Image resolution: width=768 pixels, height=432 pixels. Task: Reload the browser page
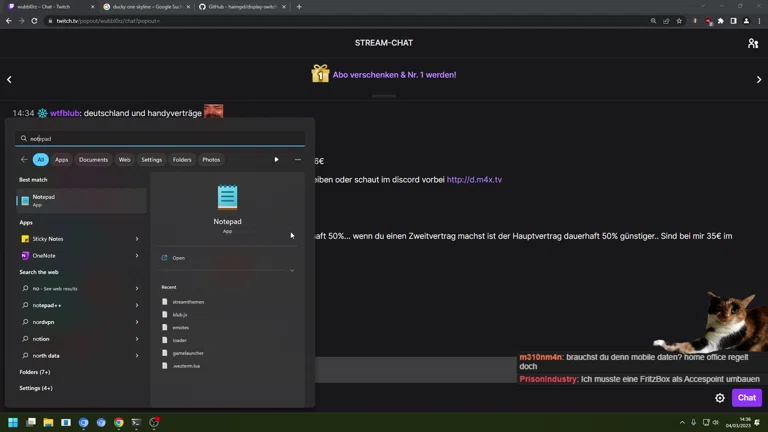click(x=35, y=21)
